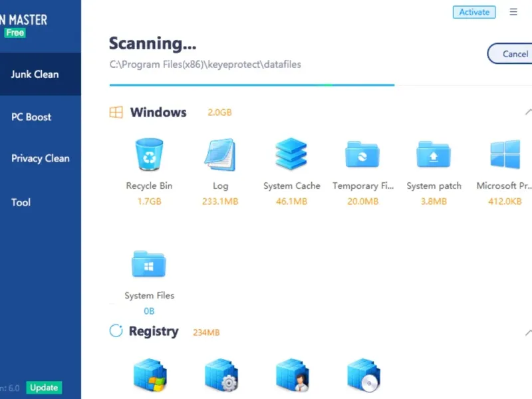
Task: Open the Recycle Bin junk category icon
Action: pyautogui.click(x=149, y=154)
